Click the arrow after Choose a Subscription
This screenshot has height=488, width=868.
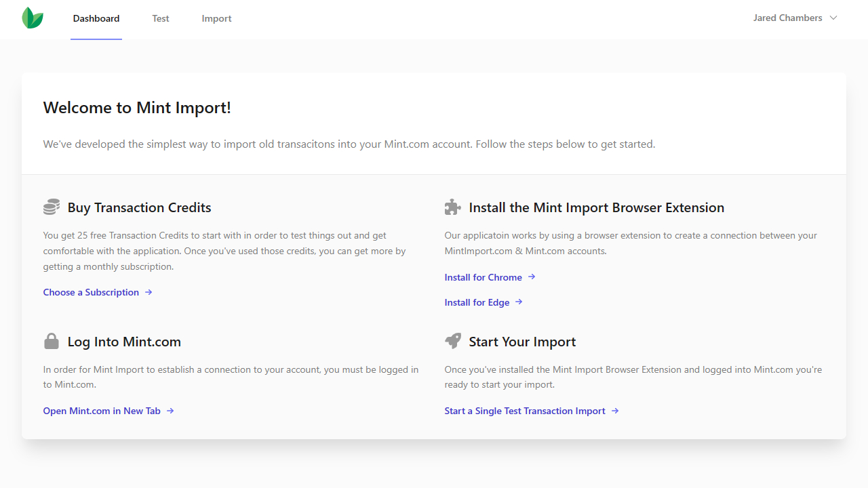pyautogui.click(x=149, y=292)
